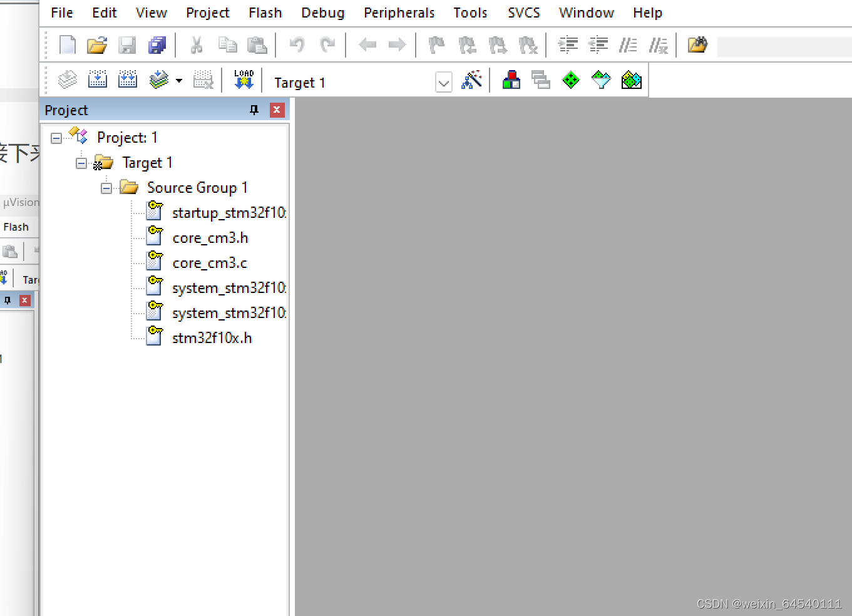Toggle the checkbox beside the Target dropdown

click(x=444, y=82)
